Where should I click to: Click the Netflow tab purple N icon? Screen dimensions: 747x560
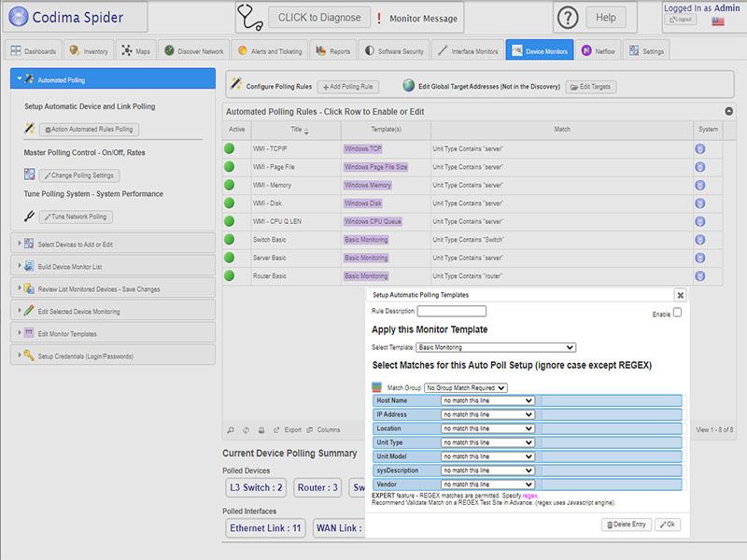tap(586, 50)
